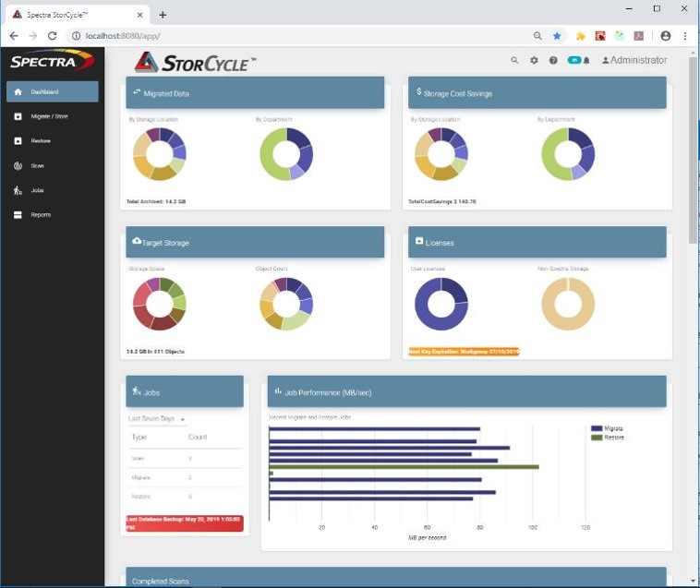Open the Dashboard sidebar item
Viewport: 700px width, 588px height.
(x=53, y=91)
